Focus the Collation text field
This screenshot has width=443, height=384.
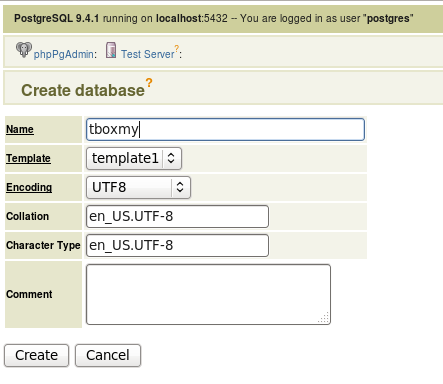[177, 217]
